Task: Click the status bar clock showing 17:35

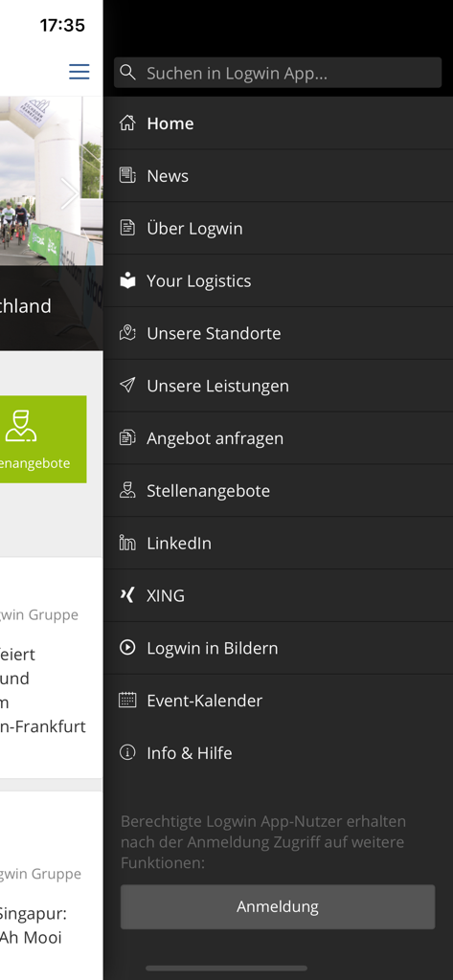Action: pyautogui.click(x=62, y=26)
